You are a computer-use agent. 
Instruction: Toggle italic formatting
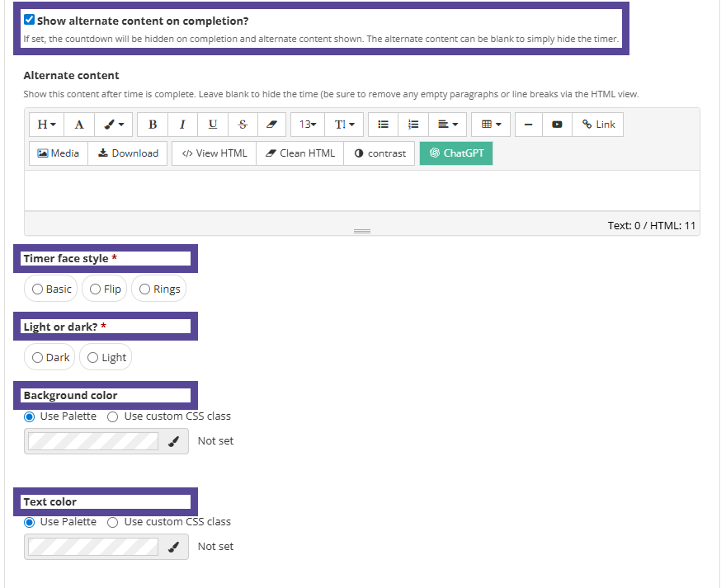coord(182,125)
